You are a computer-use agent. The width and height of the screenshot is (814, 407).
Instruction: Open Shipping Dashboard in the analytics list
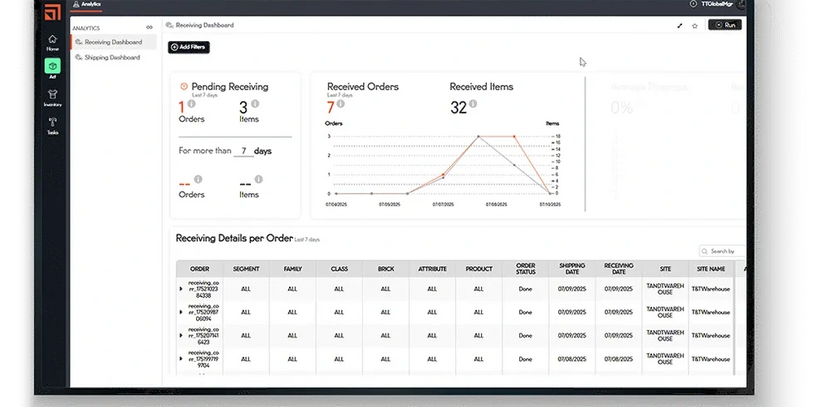[x=112, y=57]
